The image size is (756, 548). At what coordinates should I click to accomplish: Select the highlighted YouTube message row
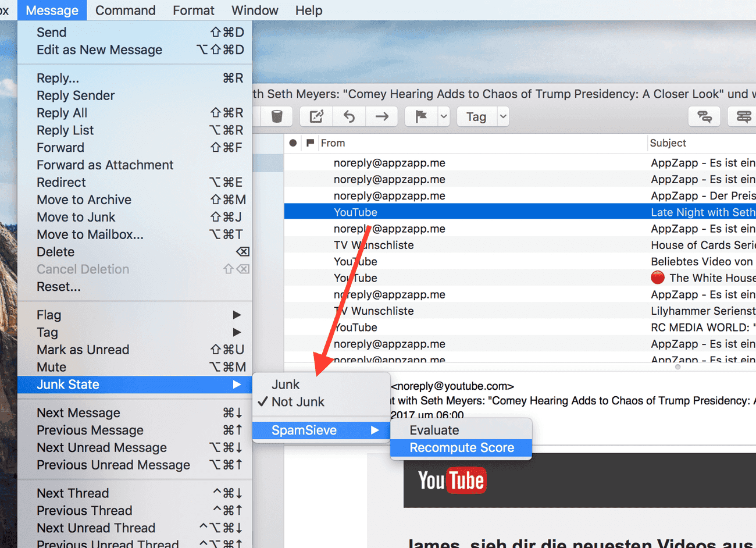520,212
